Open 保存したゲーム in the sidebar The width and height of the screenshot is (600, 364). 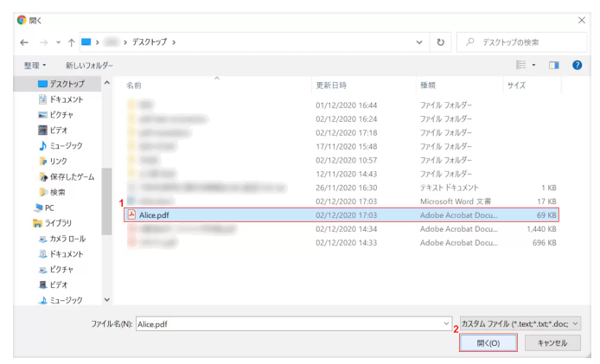point(72,176)
